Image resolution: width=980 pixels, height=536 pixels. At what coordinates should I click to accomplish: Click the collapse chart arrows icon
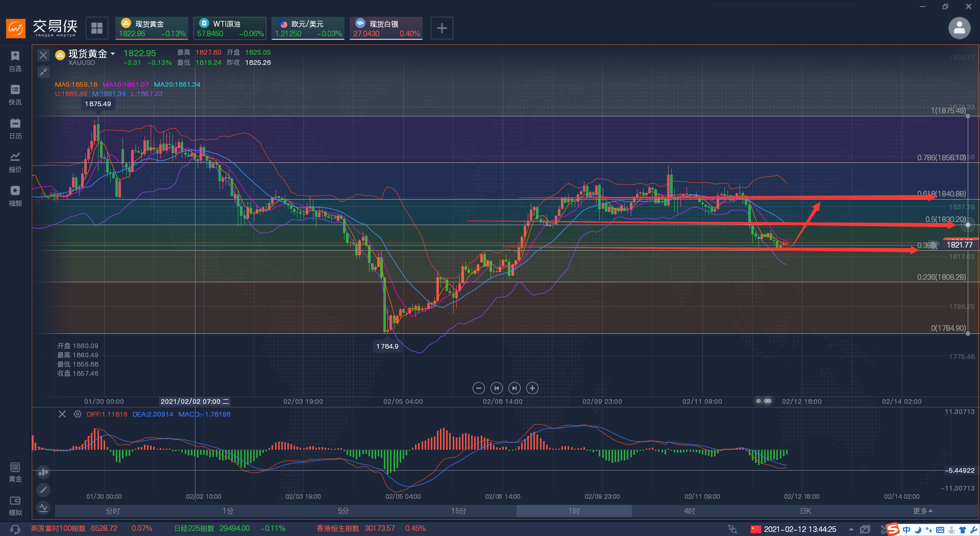[x=43, y=72]
